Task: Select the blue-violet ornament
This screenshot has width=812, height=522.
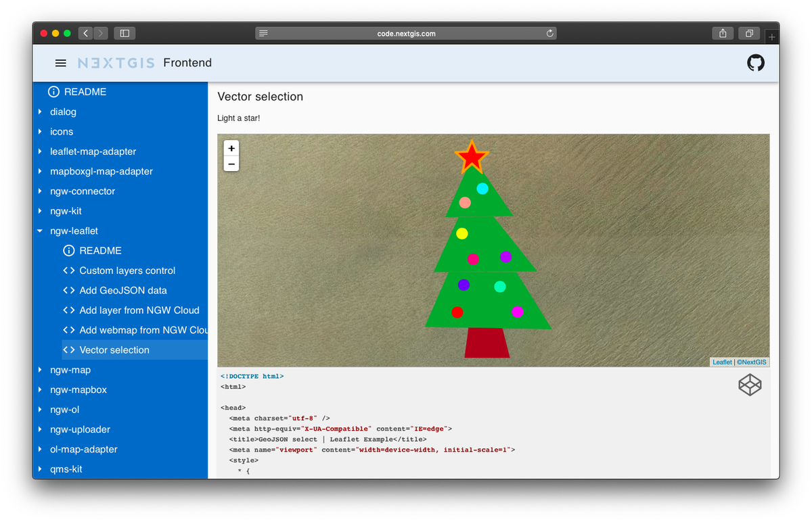Action: (464, 285)
